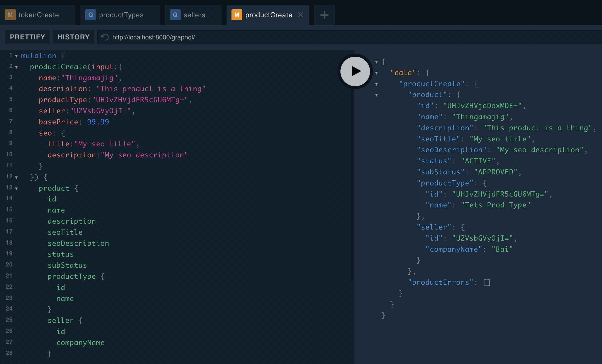Fold the selection block at line 12
This screenshot has width=602, height=364.
[16, 177]
